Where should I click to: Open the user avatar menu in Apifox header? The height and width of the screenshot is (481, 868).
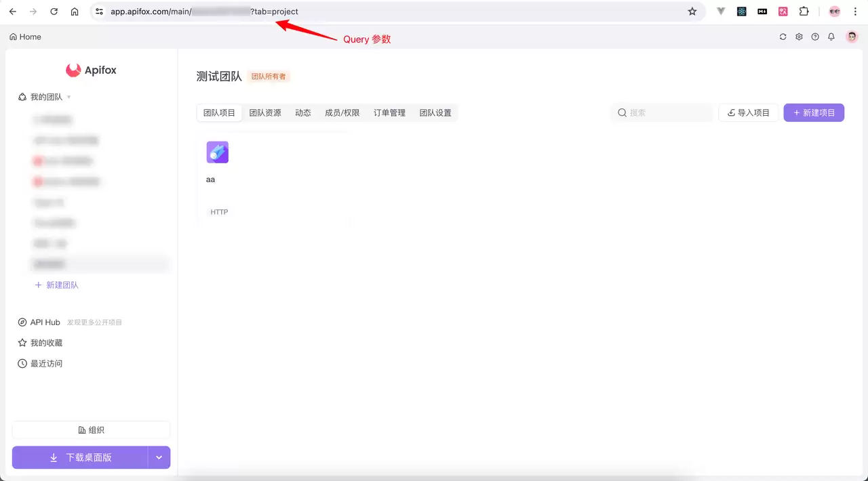coord(852,37)
